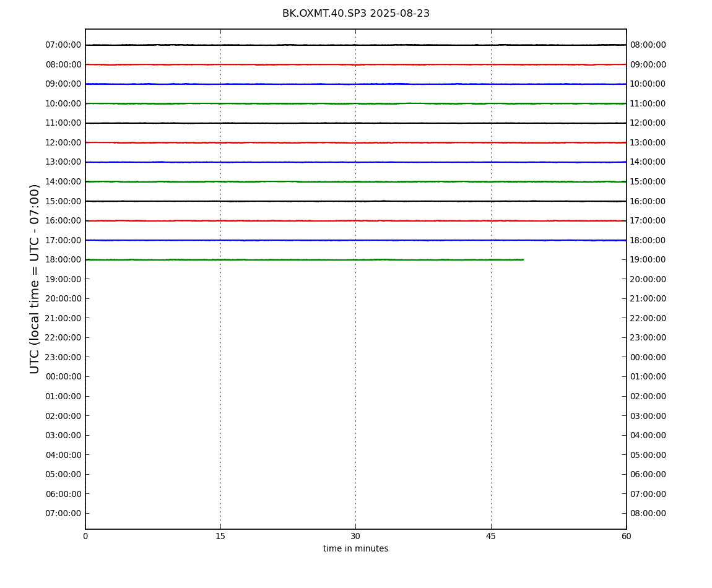Image resolution: width=712 pixels, height=588 pixels.
Task: Click the x-axis tick label 45
Action: [491, 536]
